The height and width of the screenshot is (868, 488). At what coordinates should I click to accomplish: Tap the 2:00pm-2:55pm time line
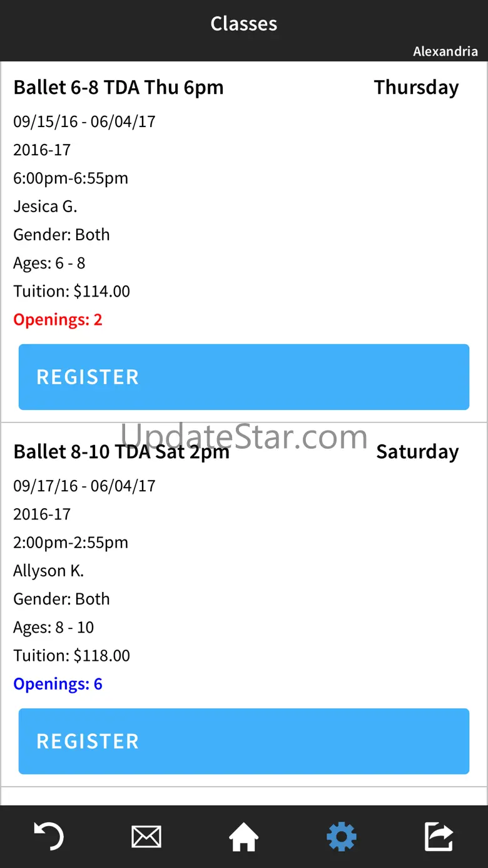tap(71, 543)
